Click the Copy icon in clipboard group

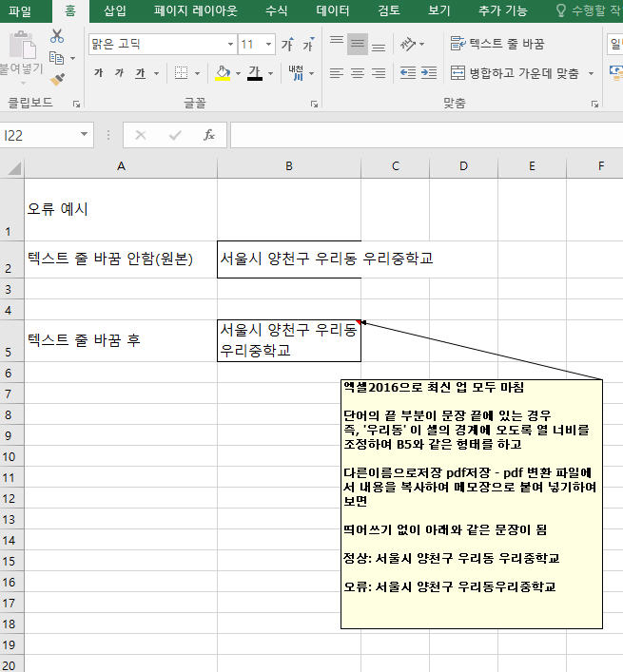coord(57,58)
